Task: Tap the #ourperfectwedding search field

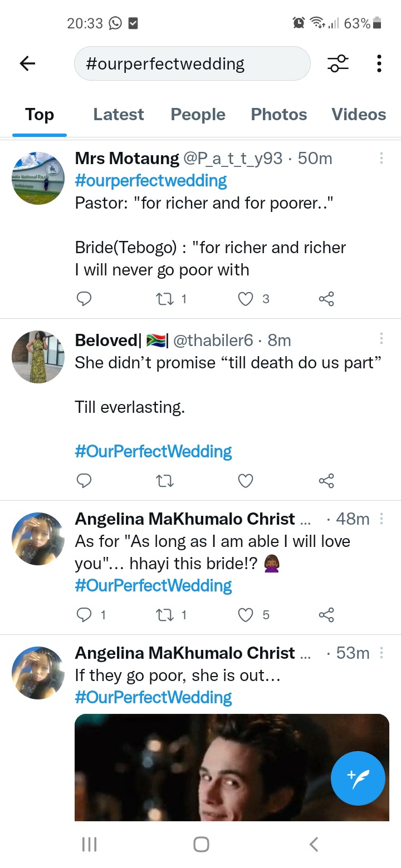Action: 192,63
